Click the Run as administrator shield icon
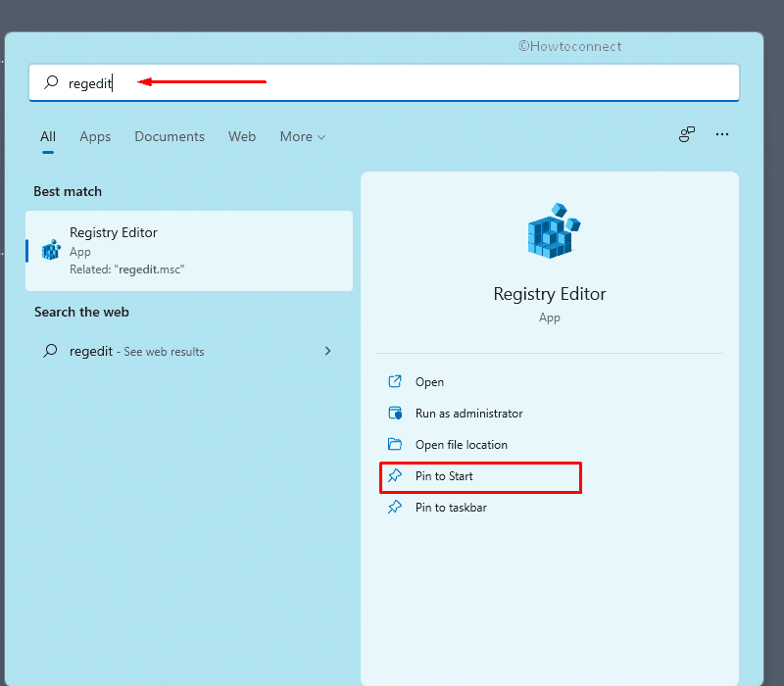The image size is (784, 686). click(x=395, y=413)
